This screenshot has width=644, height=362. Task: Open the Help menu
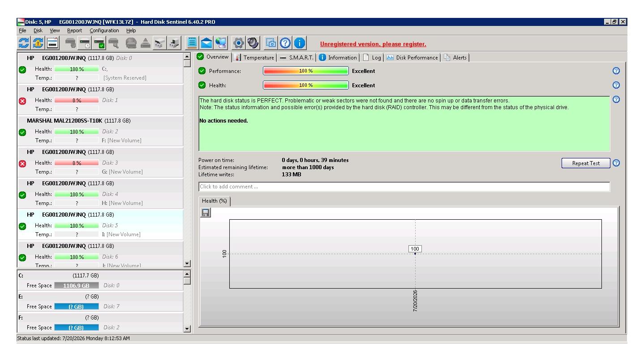131,30
